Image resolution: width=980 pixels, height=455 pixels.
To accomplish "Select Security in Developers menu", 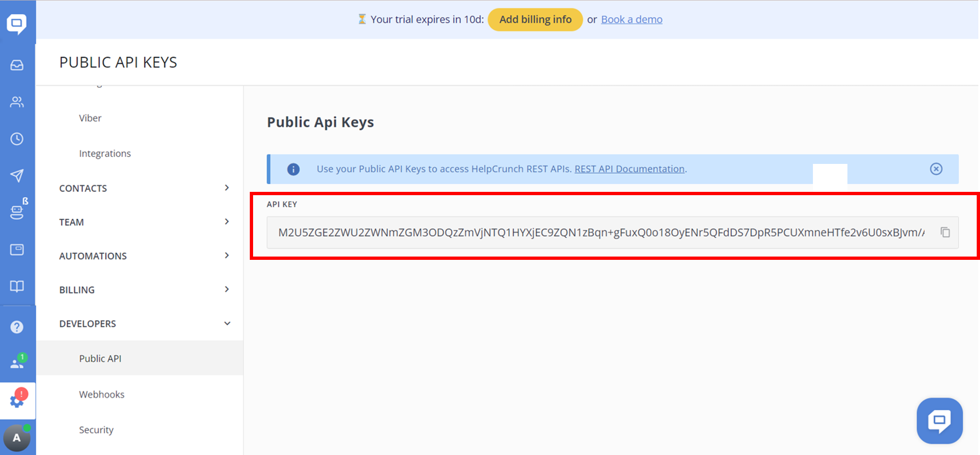I will 96,430.
